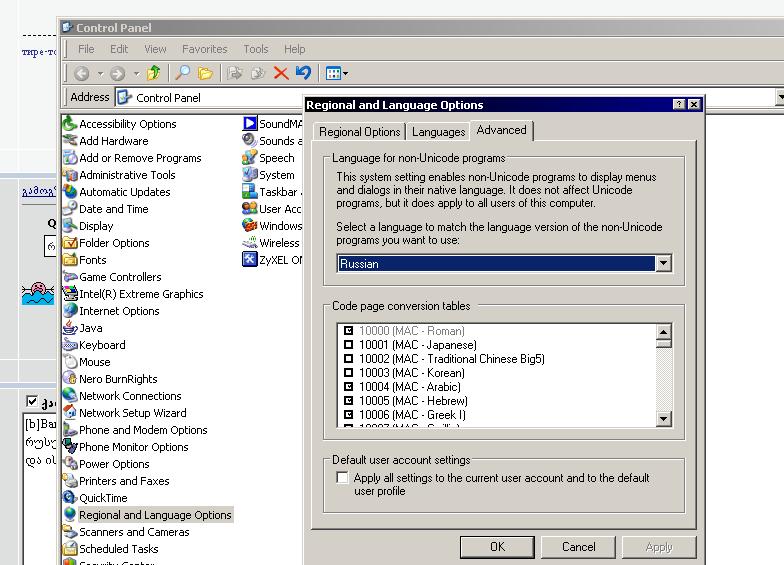Open Keyboard settings
Viewport: 784px width, 565px height.
pos(94,344)
